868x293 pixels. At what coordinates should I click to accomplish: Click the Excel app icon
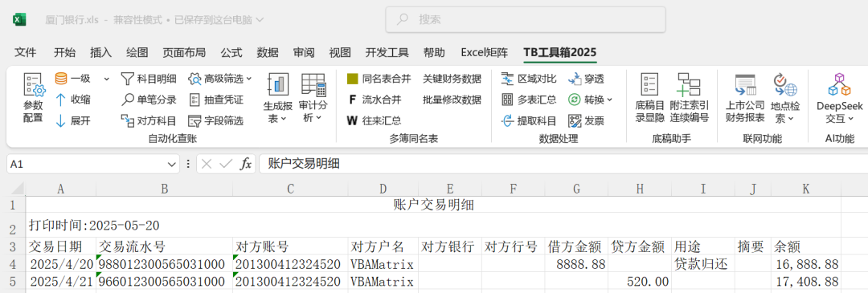coord(20,20)
